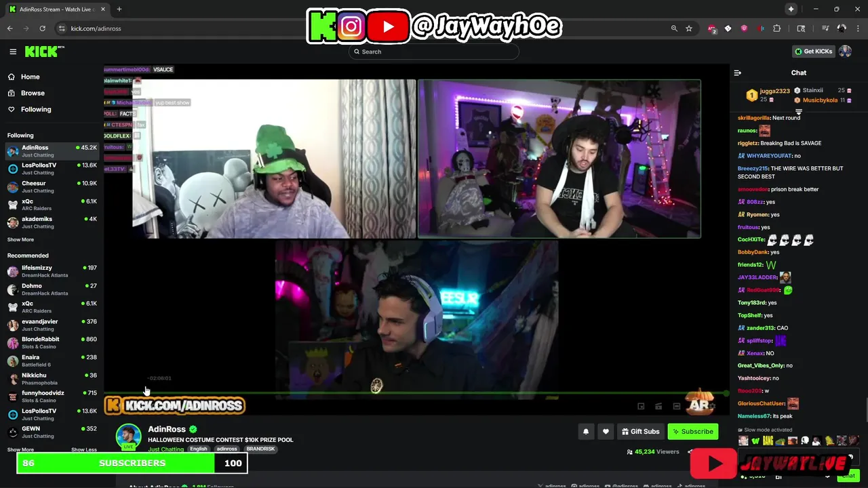Open lifeismizzy recommended channel
Viewport: 868px width, 488px height.
tap(52, 271)
